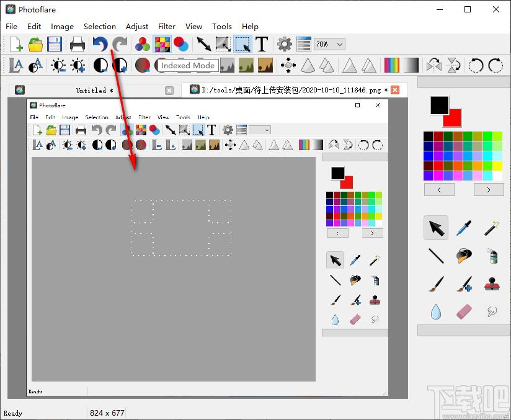Click the grayscale gradient icon

pos(411,65)
